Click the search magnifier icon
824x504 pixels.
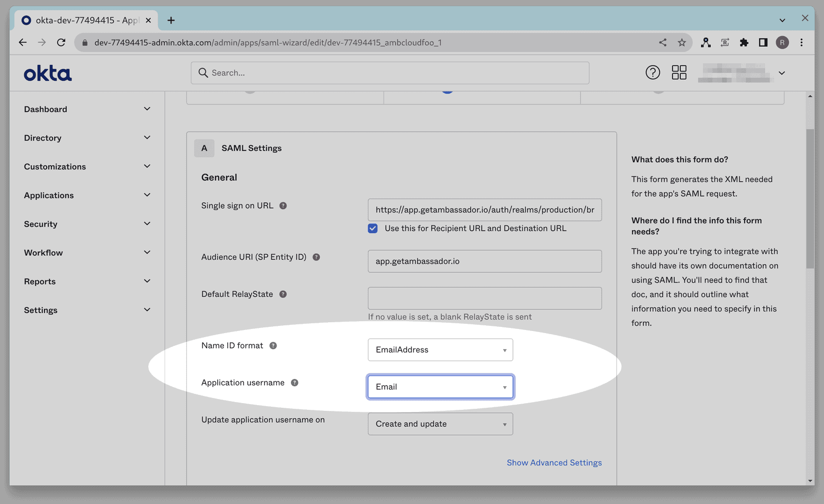pyautogui.click(x=203, y=73)
